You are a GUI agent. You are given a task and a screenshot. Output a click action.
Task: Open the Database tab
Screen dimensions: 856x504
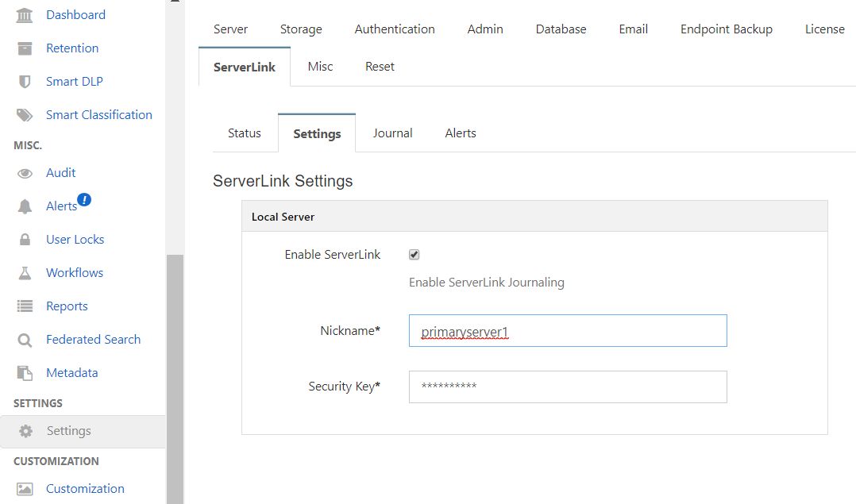click(x=561, y=29)
